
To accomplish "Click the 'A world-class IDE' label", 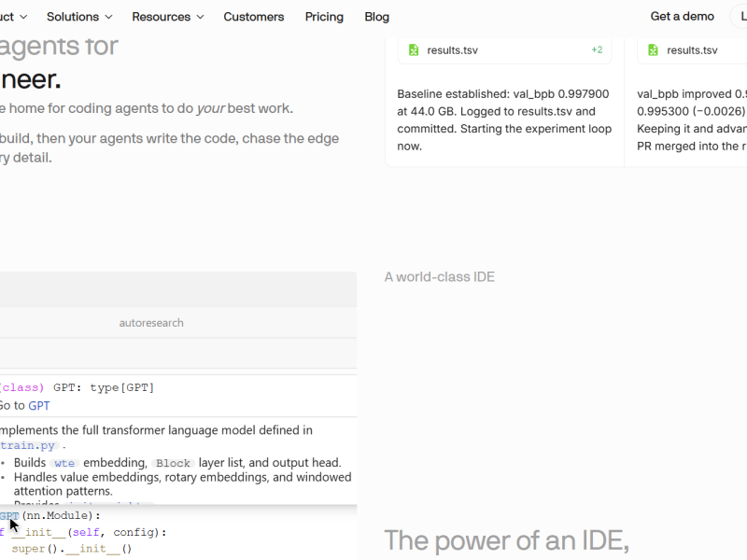I will pyautogui.click(x=439, y=277).
